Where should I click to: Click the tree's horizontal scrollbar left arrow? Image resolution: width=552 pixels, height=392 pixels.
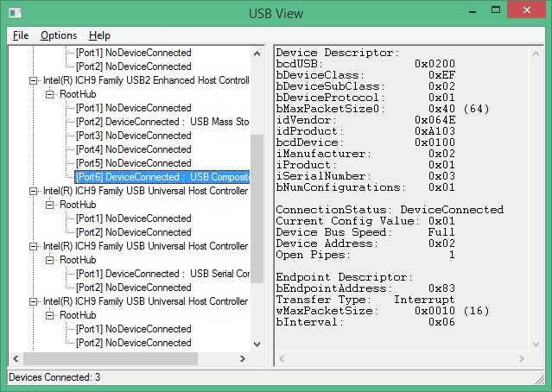coord(16,358)
